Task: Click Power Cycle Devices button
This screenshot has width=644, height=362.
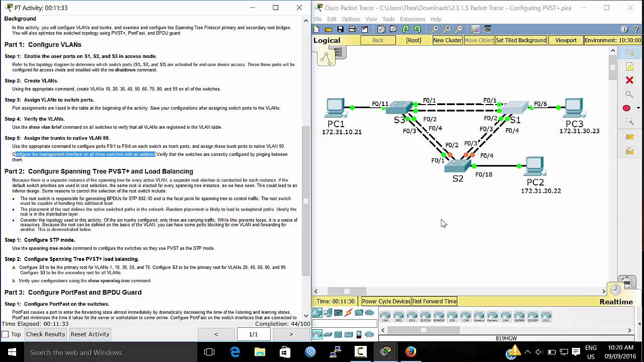Action: [386, 302]
